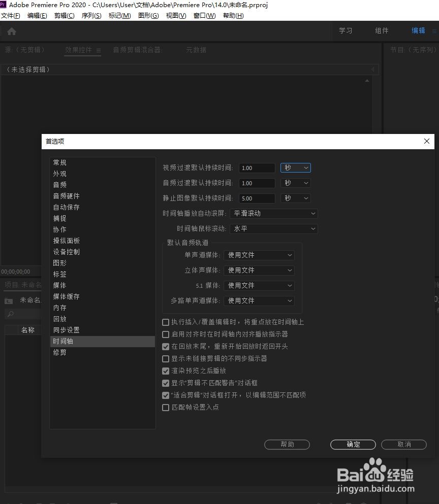
Task: Uncheck 渲染预览之后播放 option
Action: pos(166,371)
